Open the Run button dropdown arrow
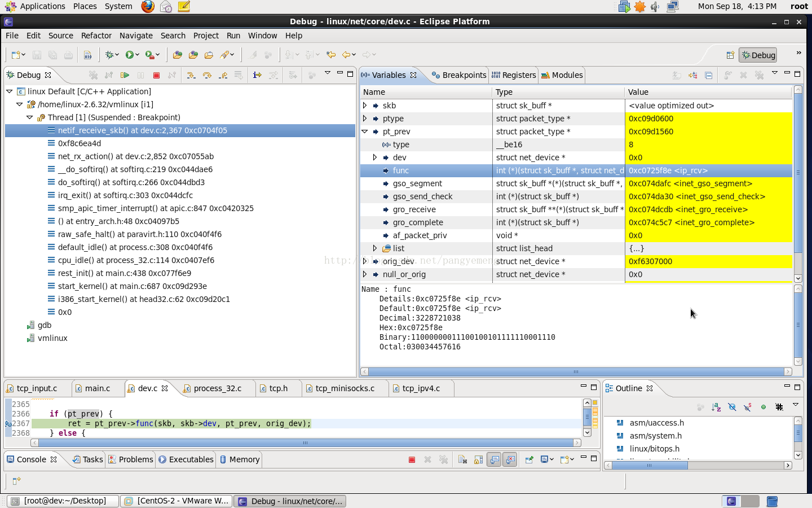The image size is (812, 508). 138,55
